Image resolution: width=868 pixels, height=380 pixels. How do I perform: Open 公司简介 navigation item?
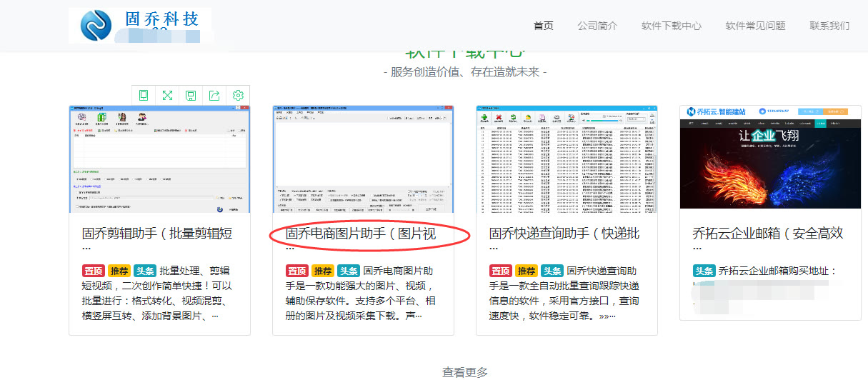tap(597, 26)
